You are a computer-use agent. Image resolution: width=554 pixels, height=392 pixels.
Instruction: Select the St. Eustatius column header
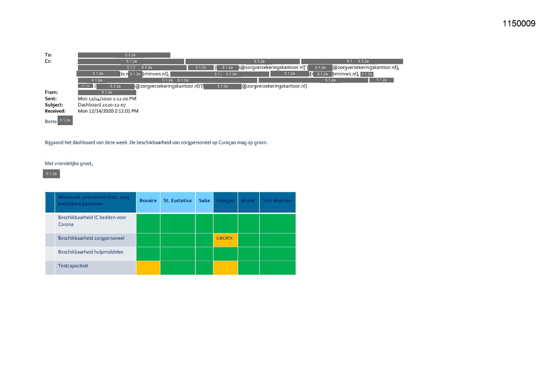click(177, 201)
